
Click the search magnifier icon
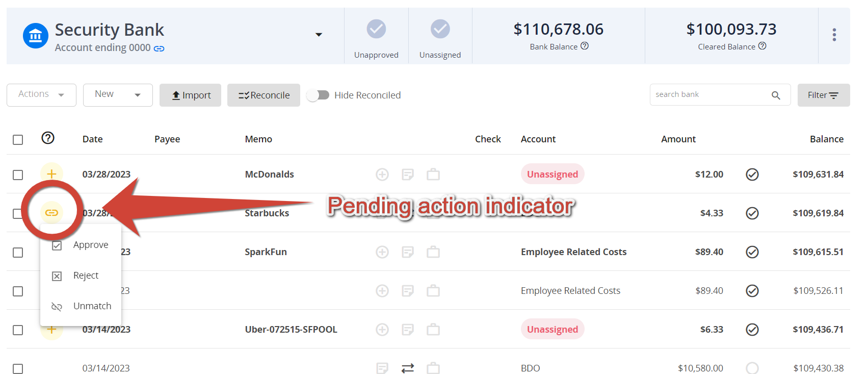coord(776,95)
